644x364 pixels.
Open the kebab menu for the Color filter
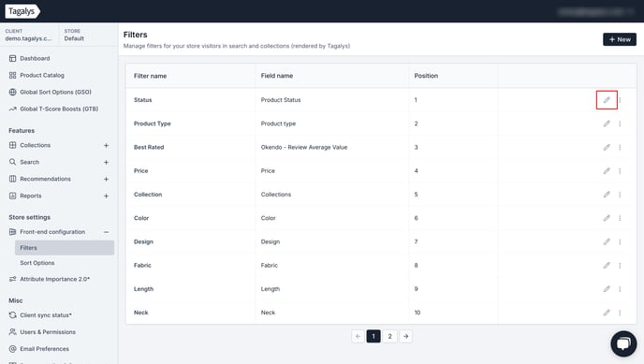point(620,218)
